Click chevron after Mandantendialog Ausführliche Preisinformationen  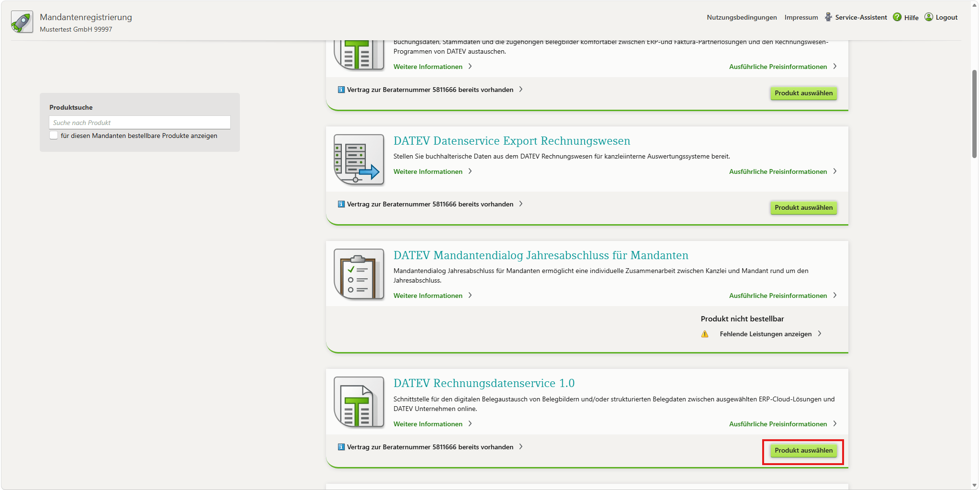(835, 295)
